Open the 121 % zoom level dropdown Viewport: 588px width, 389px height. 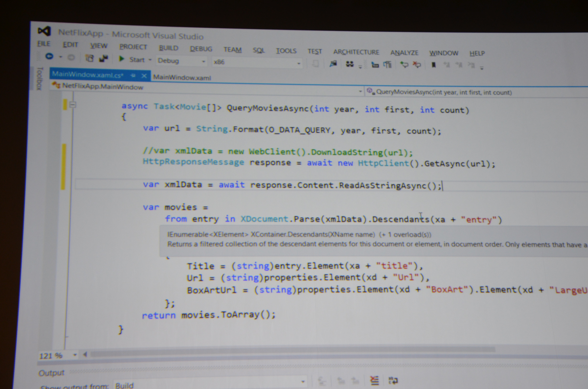click(75, 355)
